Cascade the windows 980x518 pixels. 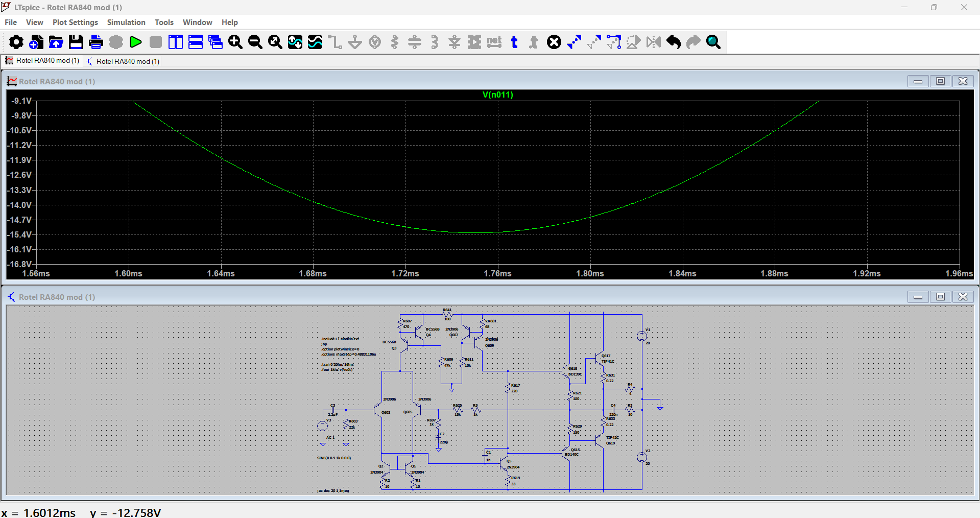point(215,42)
